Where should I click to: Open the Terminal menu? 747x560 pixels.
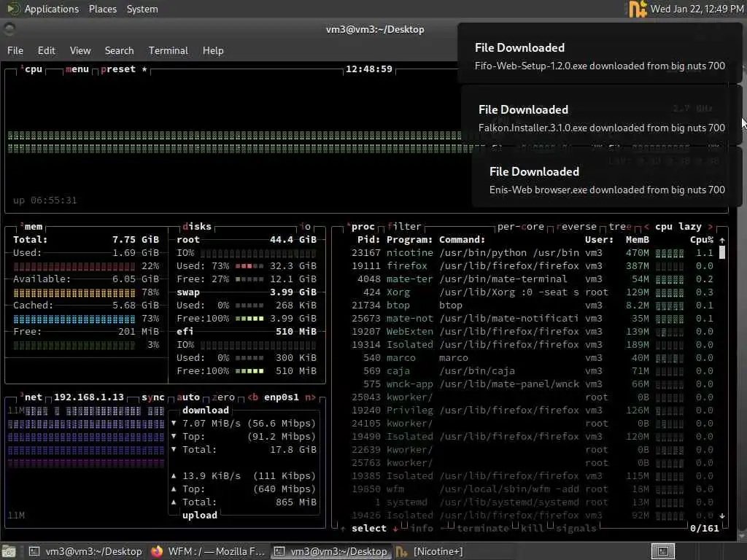tap(169, 50)
